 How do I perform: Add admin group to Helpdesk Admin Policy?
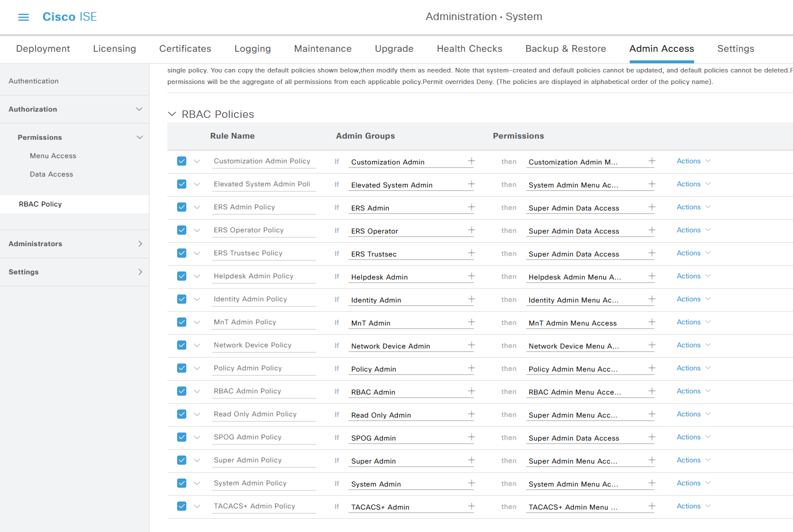(x=472, y=276)
